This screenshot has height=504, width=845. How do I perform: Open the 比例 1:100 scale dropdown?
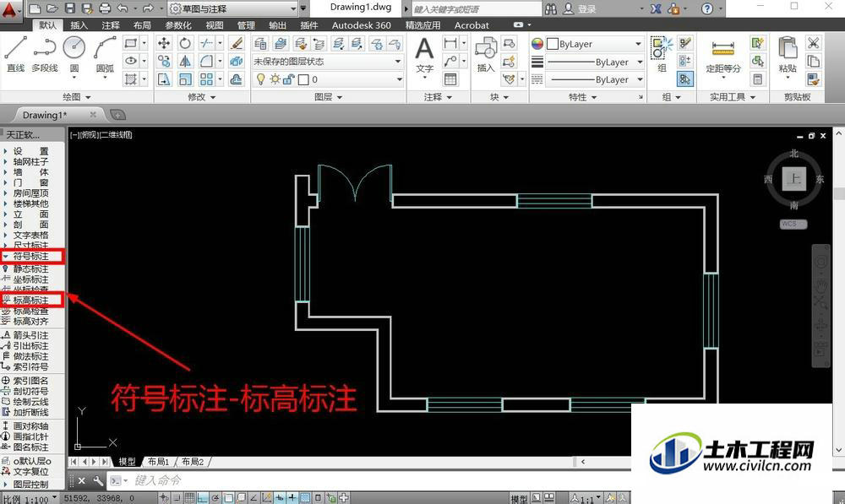pyautogui.click(x=30, y=499)
